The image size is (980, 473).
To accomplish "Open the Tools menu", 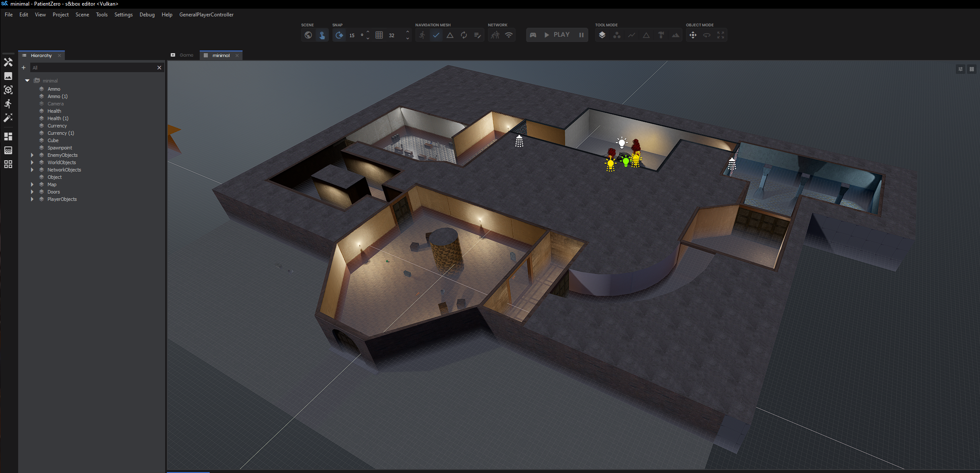I will (102, 15).
